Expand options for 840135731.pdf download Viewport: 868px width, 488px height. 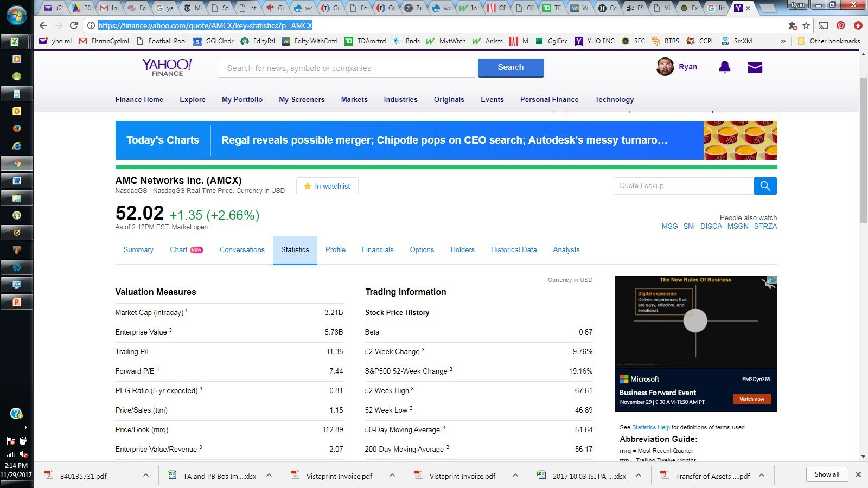point(145,476)
